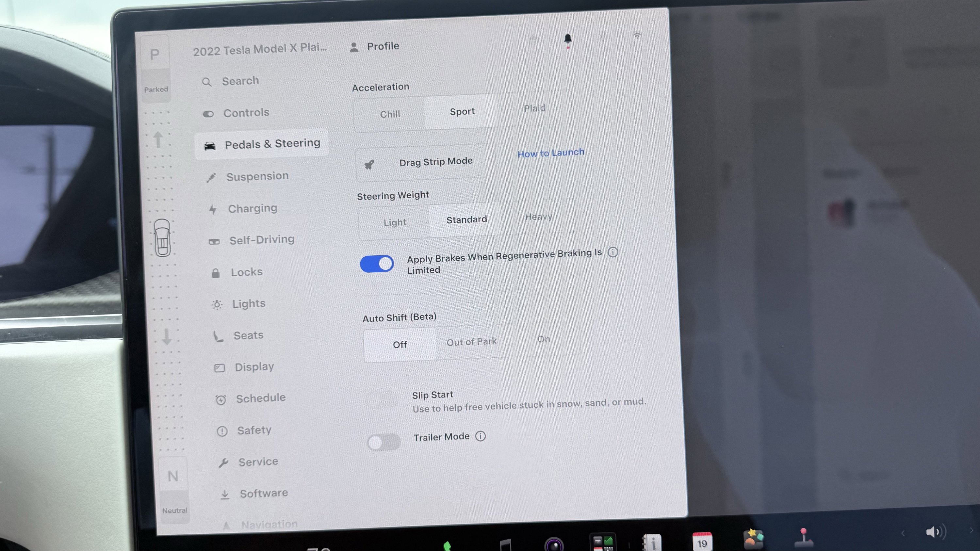Tap the down arrow on drive strip
The image size is (980, 551).
click(x=167, y=337)
